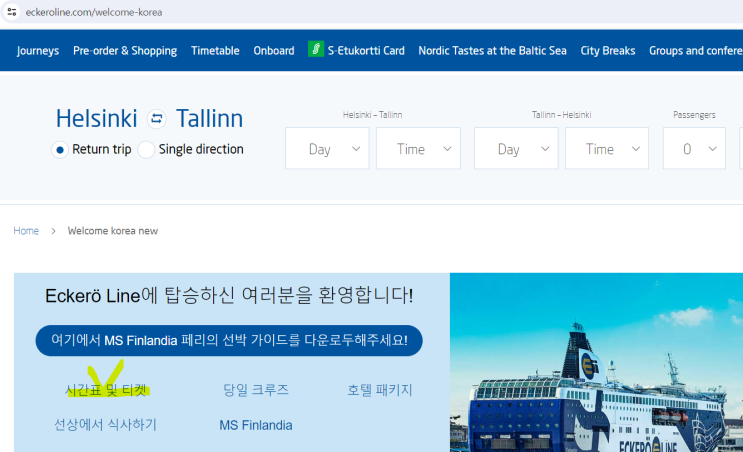Open the 호텔 패키지 link
Image resolution: width=743 pixels, height=452 pixels.
pyautogui.click(x=380, y=390)
